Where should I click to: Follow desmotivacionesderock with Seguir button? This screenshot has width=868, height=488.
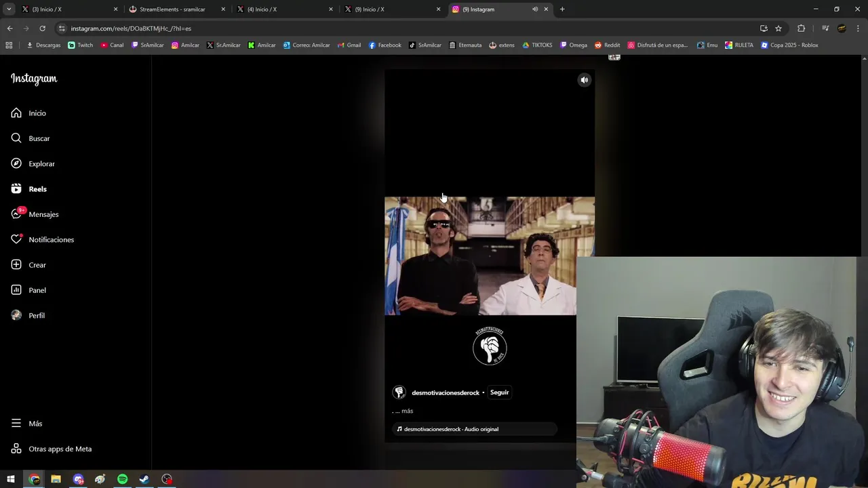click(x=499, y=392)
